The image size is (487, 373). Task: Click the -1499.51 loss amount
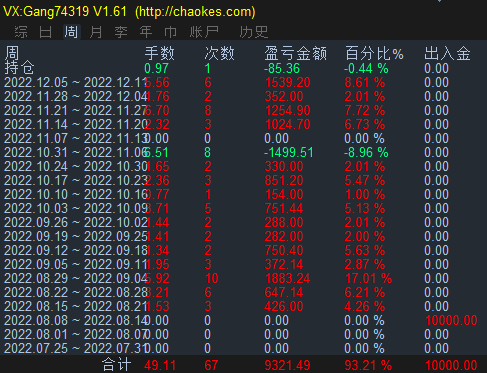[289, 152]
